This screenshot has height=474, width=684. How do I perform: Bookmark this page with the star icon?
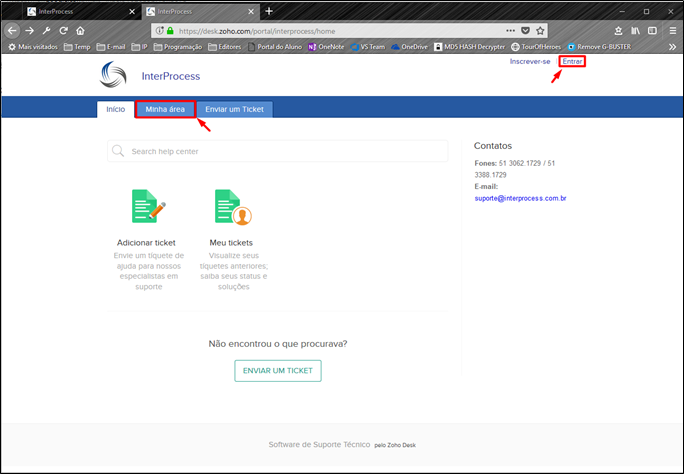tap(540, 31)
